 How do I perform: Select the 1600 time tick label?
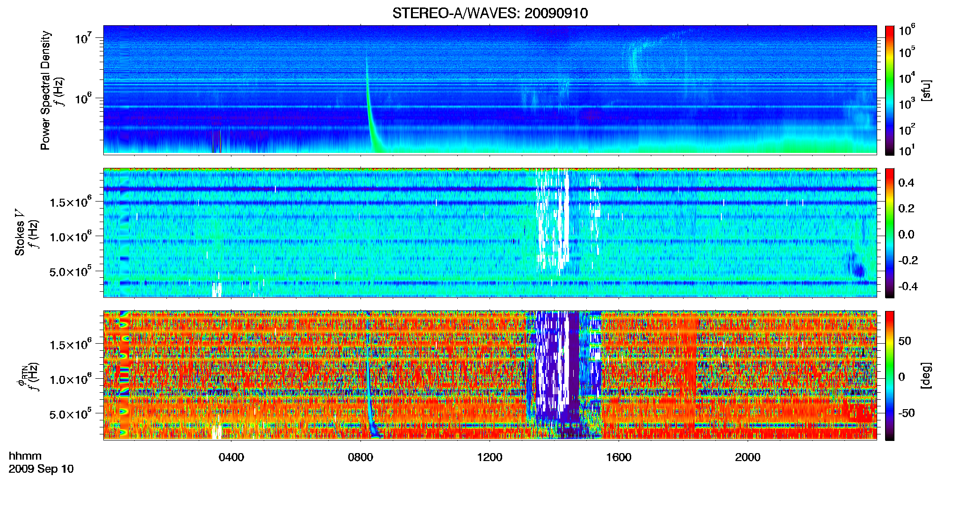click(619, 457)
